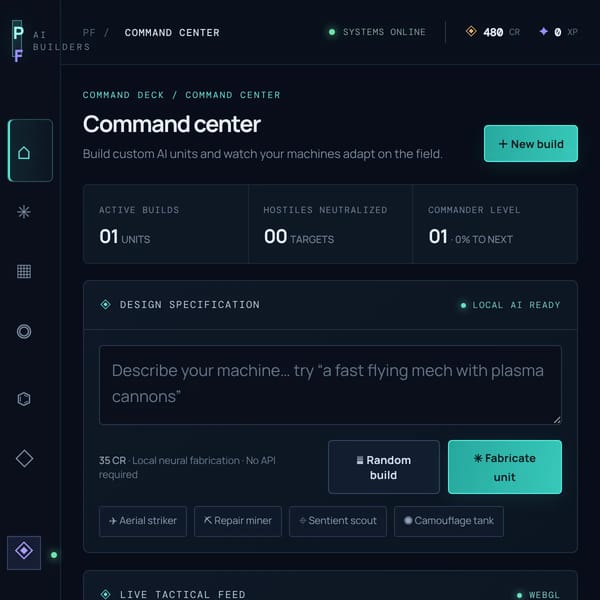Click the Systems Online status indicator
This screenshot has height=600, width=600.
pyautogui.click(x=377, y=32)
